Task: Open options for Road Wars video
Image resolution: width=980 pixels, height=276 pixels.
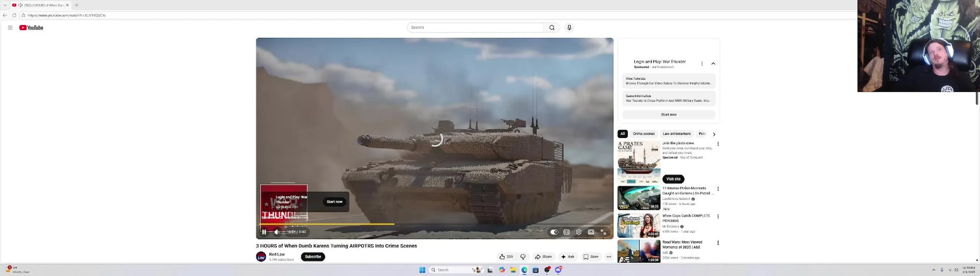Action: click(x=718, y=243)
